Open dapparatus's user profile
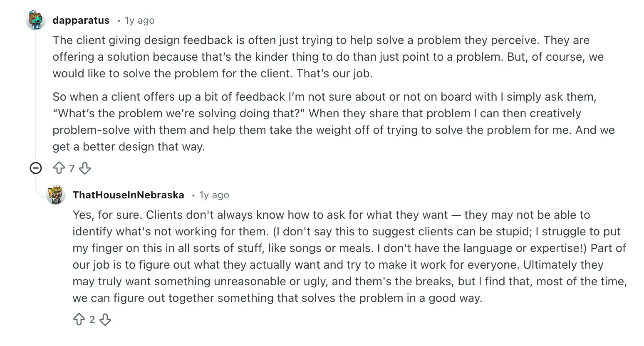The height and width of the screenshot is (346, 644). pos(81,20)
